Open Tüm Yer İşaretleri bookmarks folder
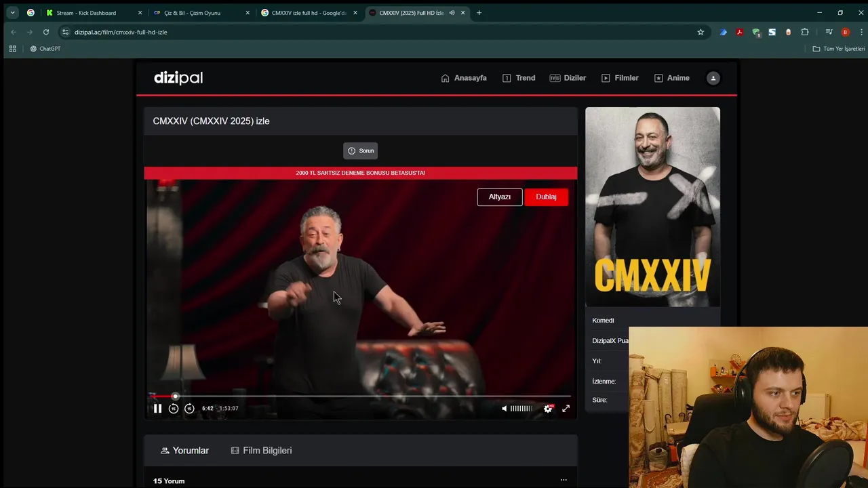Screen dimensions: 868x488 (x=839, y=49)
